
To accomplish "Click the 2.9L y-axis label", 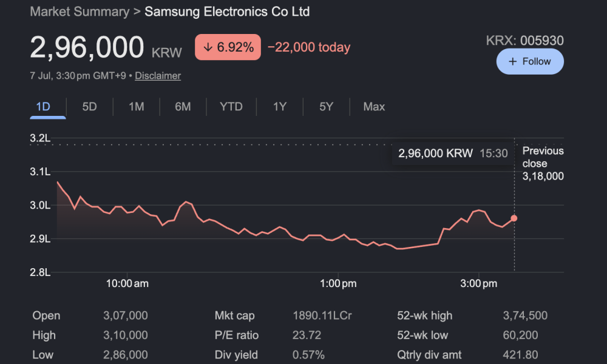I will pyautogui.click(x=40, y=239).
